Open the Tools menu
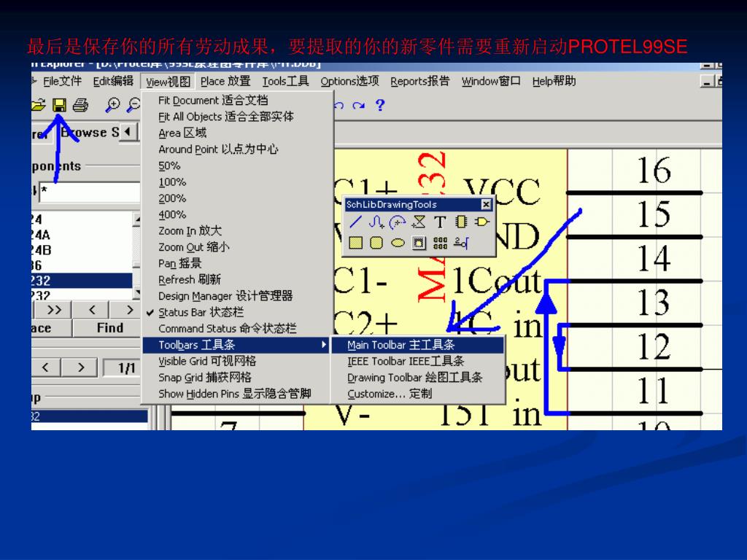Screen dimensions: 747x560 pyautogui.click(x=285, y=82)
